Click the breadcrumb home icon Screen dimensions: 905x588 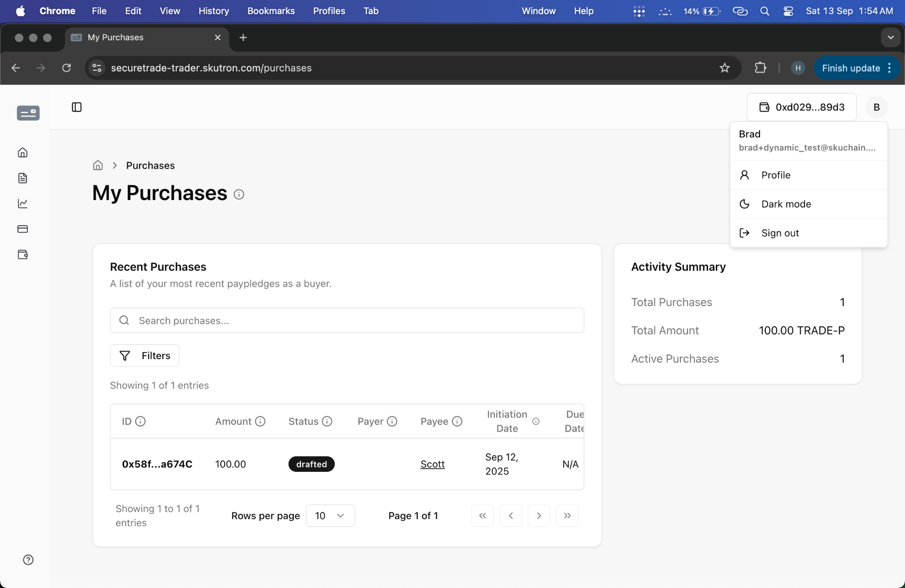tap(98, 165)
